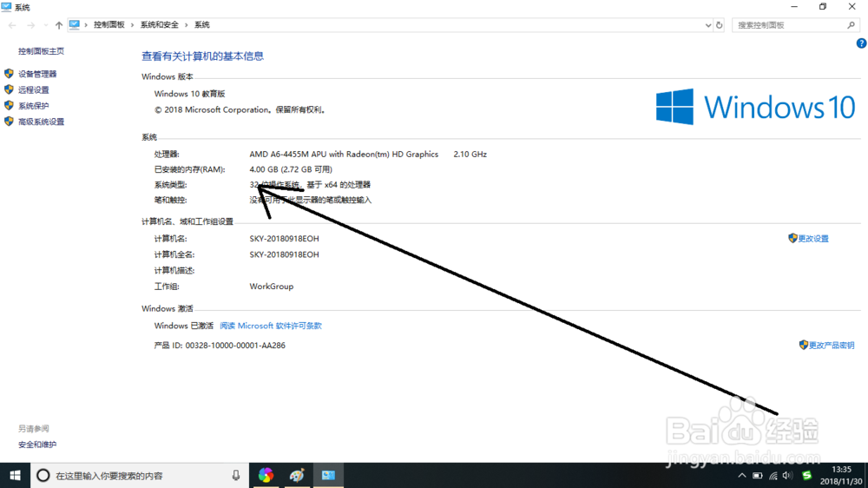Select the product ID 00328-10000-00001-AA286
This screenshot has height=488, width=868.
point(235,346)
